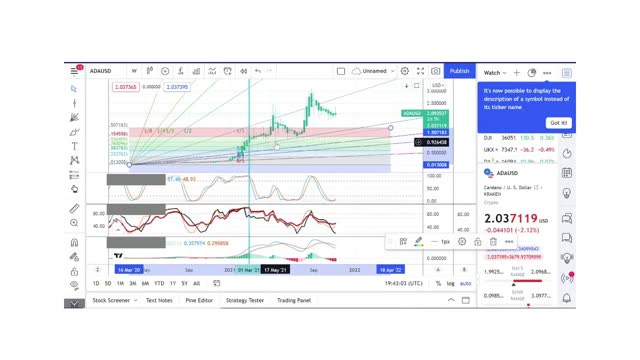Select the All date range
Image resolution: width=640 pixels, height=360 pixels.
tap(196, 283)
